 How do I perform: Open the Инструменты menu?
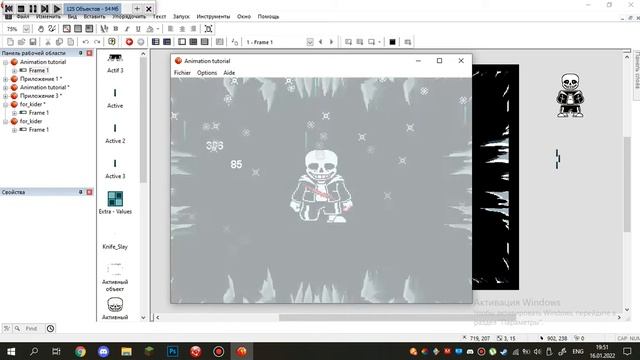pyautogui.click(x=213, y=17)
